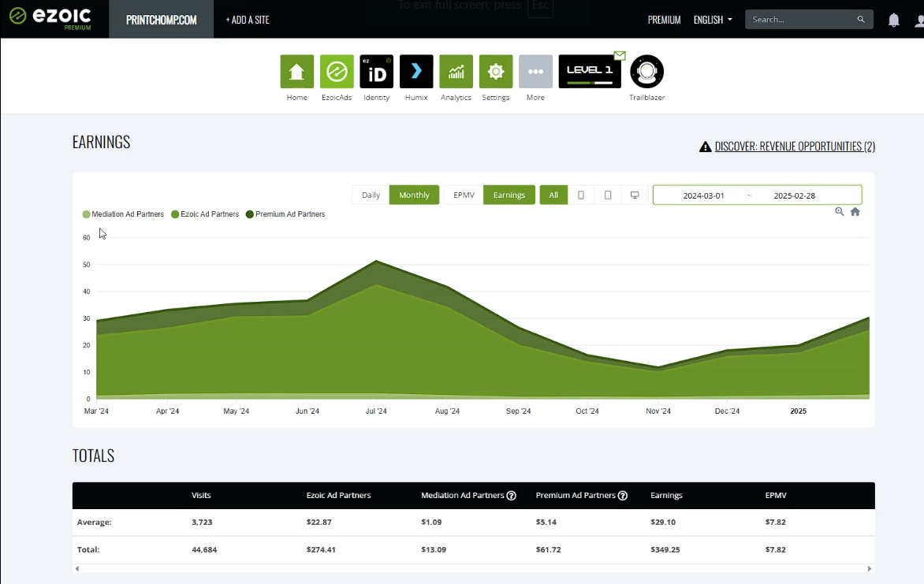The height and width of the screenshot is (584, 924).
Task: Click the Nov '24 axis label
Action: pyautogui.click(x=658, y=411)
